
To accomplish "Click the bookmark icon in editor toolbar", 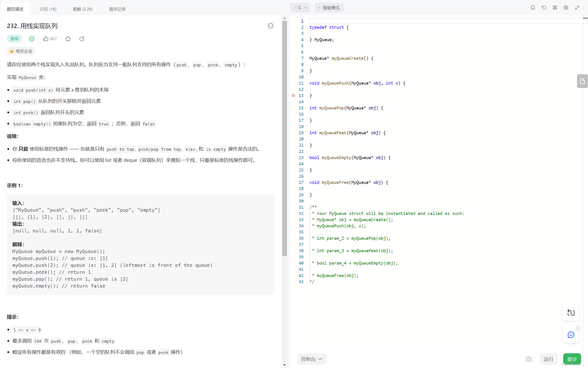I will pos(533,8).
